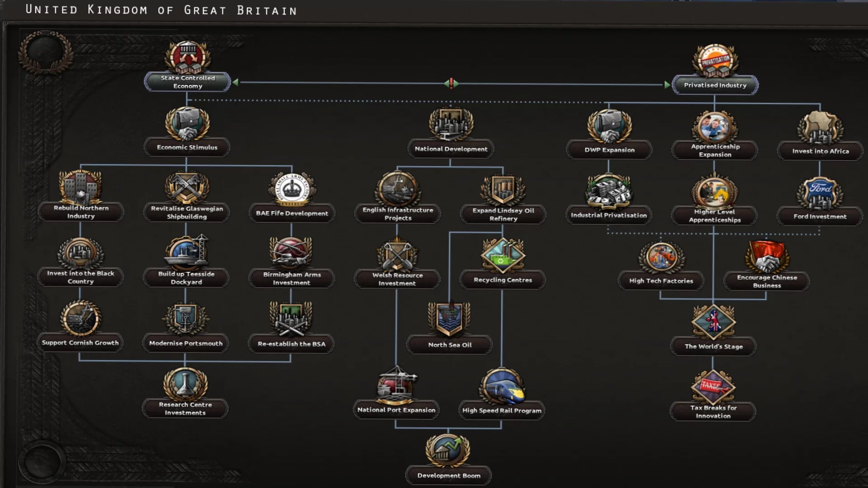868x488 pixels.
Task: Select the Privatised Industry focus icon
Action: [715, 61]
